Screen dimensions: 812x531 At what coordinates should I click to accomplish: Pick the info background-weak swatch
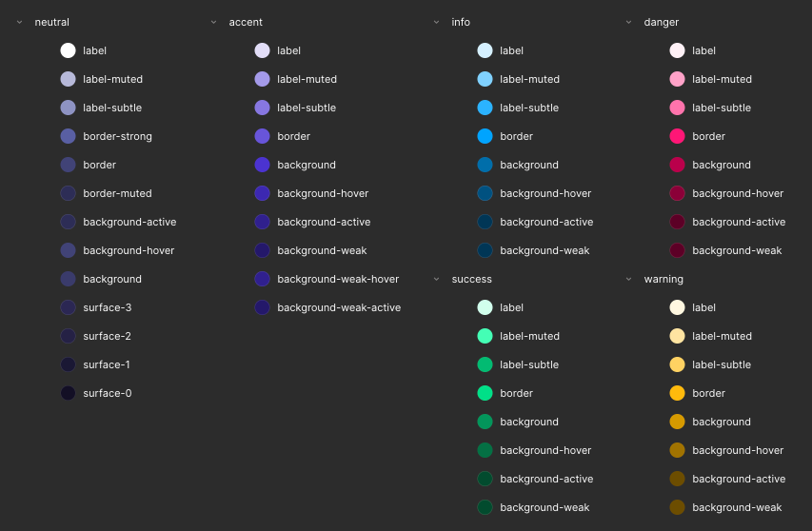coord(485,250)
